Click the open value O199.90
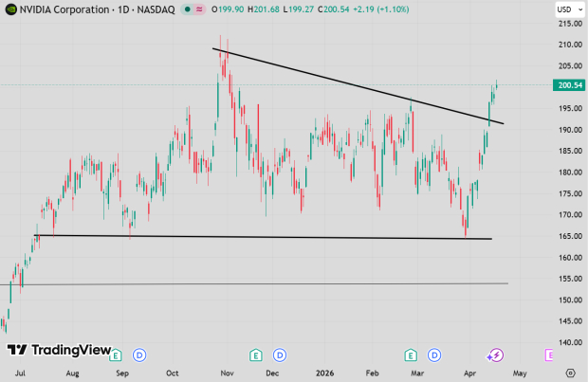This screenshot has width=588, height=382. (x=228, y=9)
